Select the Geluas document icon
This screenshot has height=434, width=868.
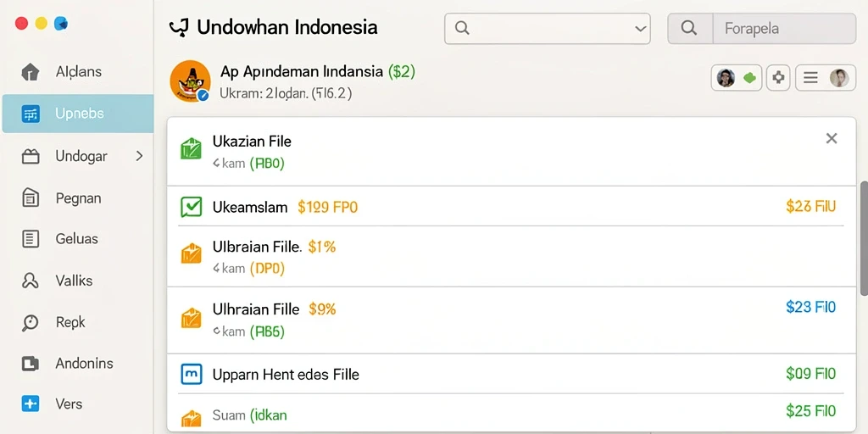click(31, 239)
